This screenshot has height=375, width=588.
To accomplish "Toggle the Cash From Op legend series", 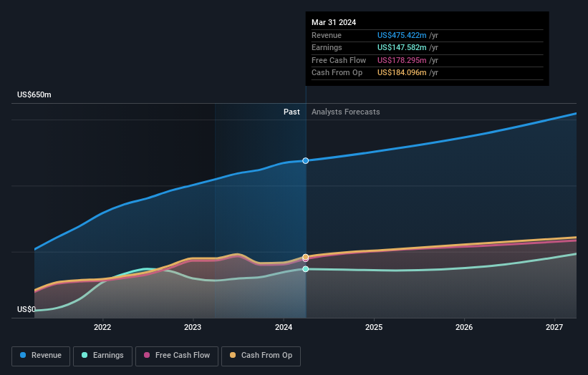I will coord(261,356).
